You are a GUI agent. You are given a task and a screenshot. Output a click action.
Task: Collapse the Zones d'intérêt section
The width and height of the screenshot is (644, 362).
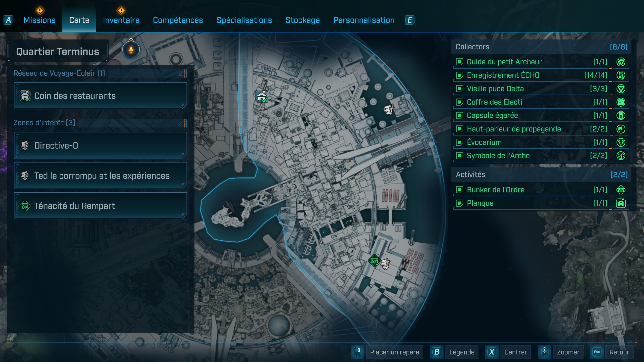tap(183, 123)
